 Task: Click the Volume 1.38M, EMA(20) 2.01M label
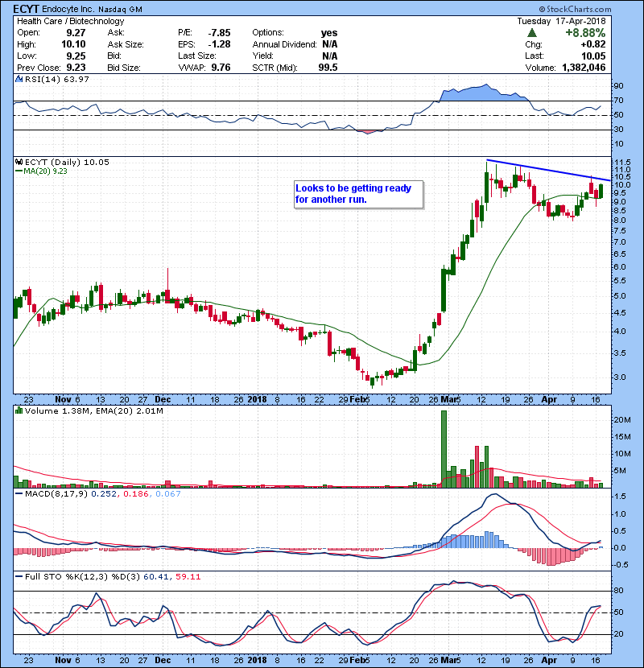93,410
